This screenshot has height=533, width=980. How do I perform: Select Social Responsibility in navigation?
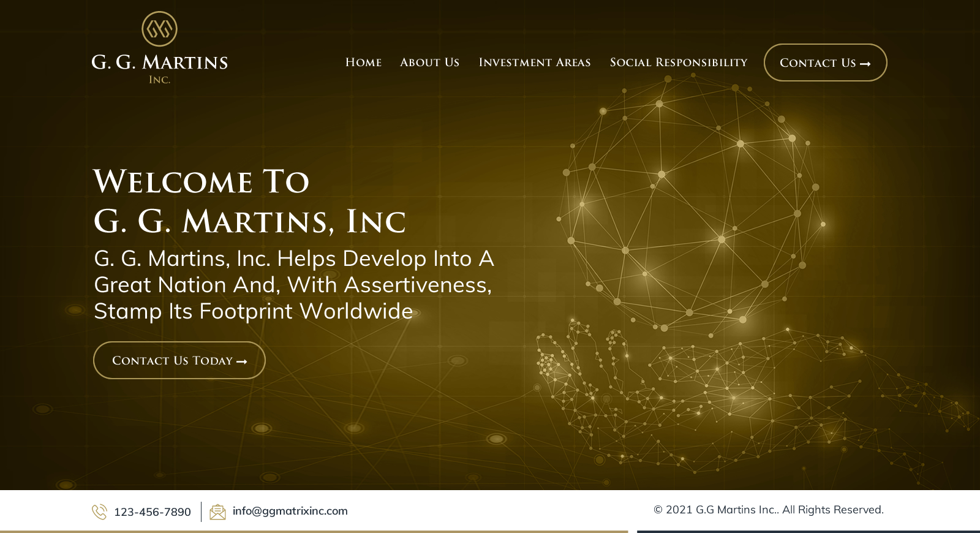(678, 62)
